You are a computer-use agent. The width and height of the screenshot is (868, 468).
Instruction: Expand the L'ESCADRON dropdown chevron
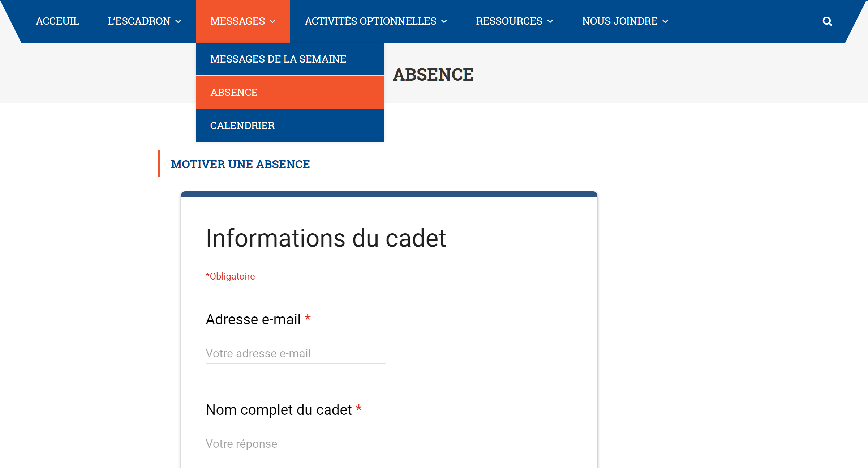(178, 22)
